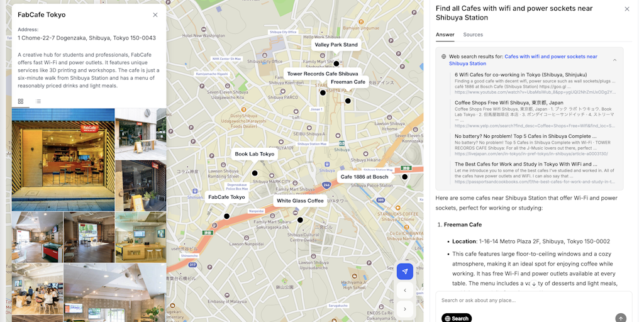644x322 pixels.
Task: Click the Shibuya Station Mae map label
Action: click(x=312, y=144)
